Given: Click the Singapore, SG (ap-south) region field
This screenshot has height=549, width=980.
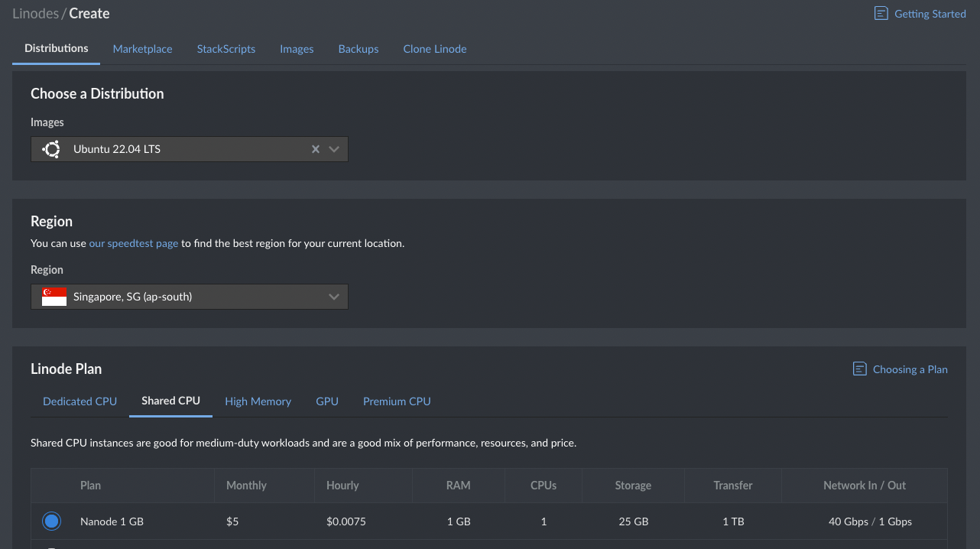Looking at the screenshot, I should pos(190,297).
